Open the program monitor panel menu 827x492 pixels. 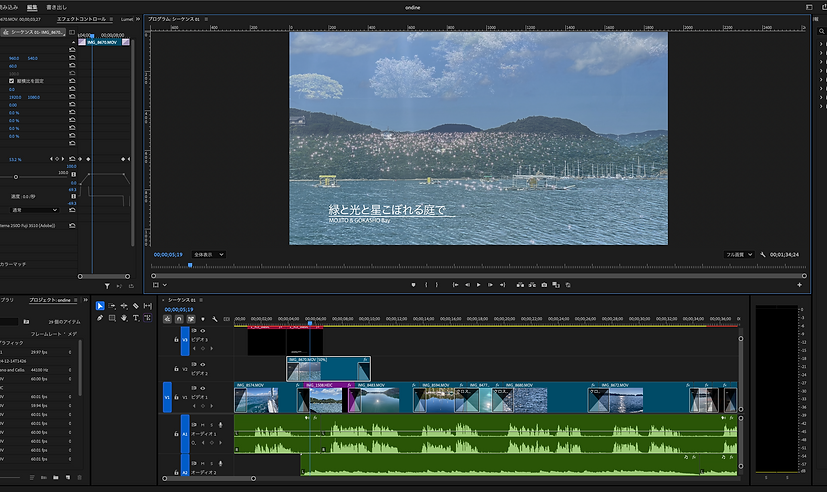pyautogui.click(x=206, y=19)
